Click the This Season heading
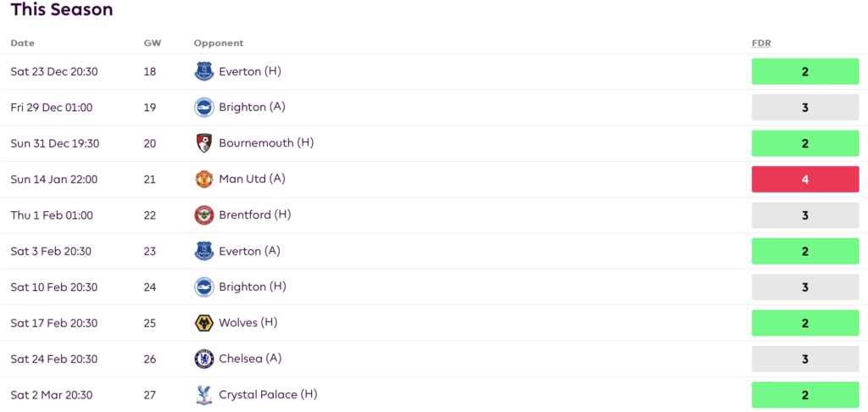 tap(61, 10)
